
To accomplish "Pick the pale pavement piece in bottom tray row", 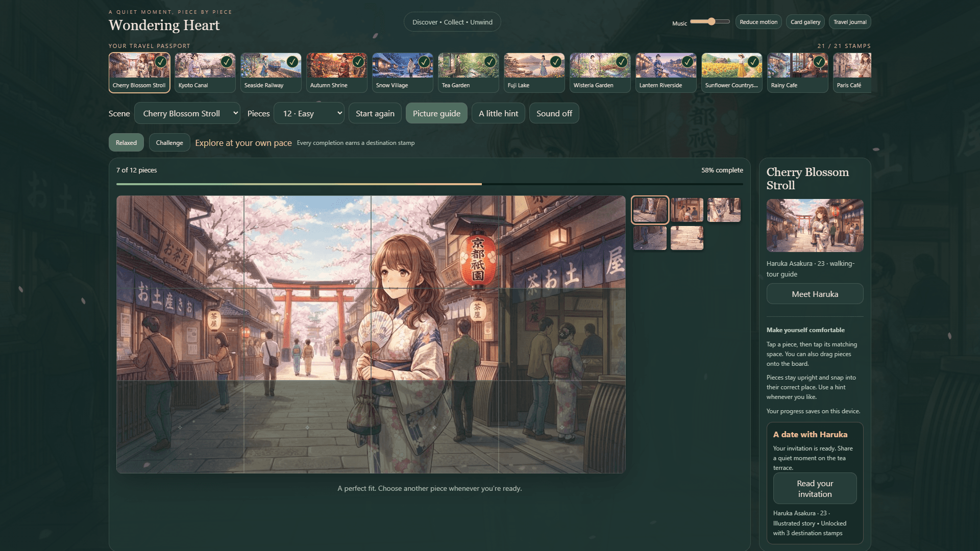I will click(687, 238).
